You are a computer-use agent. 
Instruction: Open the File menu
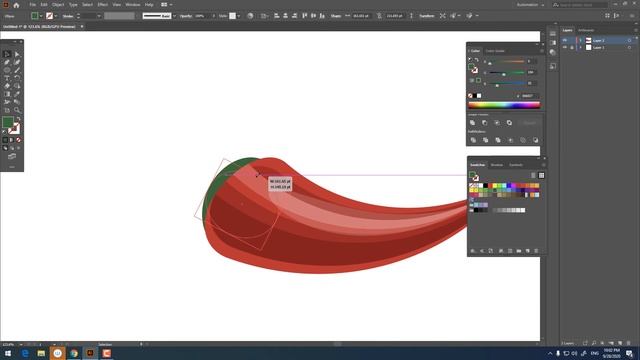point(32,5)
